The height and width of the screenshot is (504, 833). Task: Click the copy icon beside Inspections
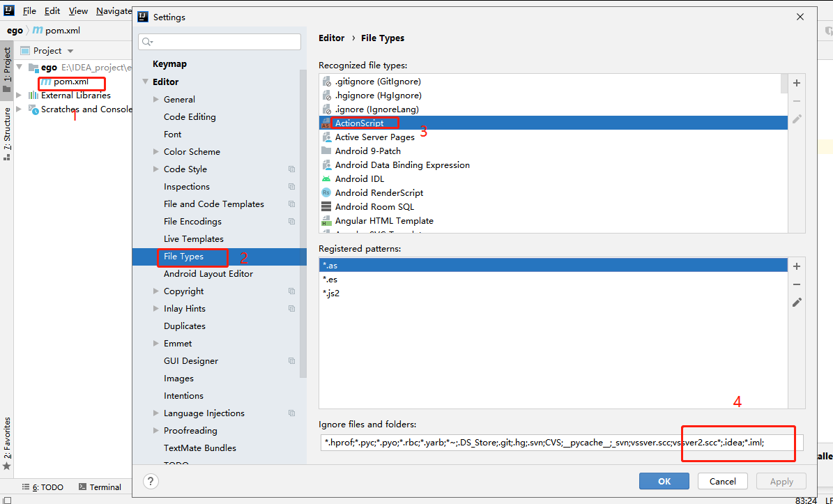tap(291, 186)
